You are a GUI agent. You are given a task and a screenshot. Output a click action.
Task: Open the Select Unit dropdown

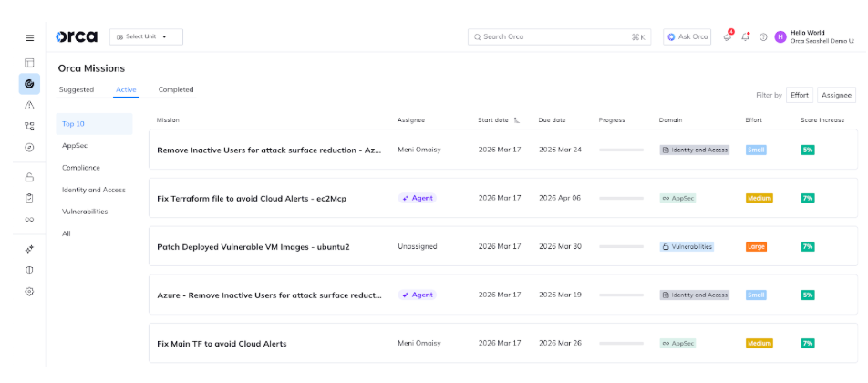[x=146, y=37]
